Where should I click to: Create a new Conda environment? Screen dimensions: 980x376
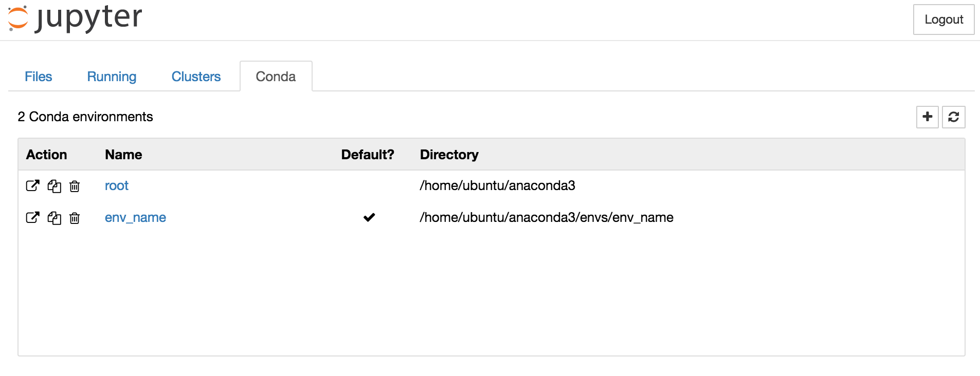click(x=928, y=117)
